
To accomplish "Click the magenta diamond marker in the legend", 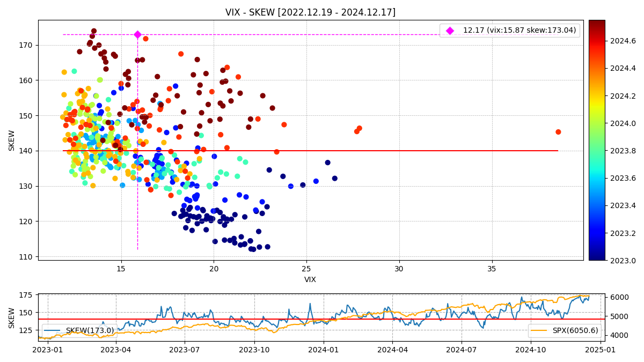I will 450,31.
